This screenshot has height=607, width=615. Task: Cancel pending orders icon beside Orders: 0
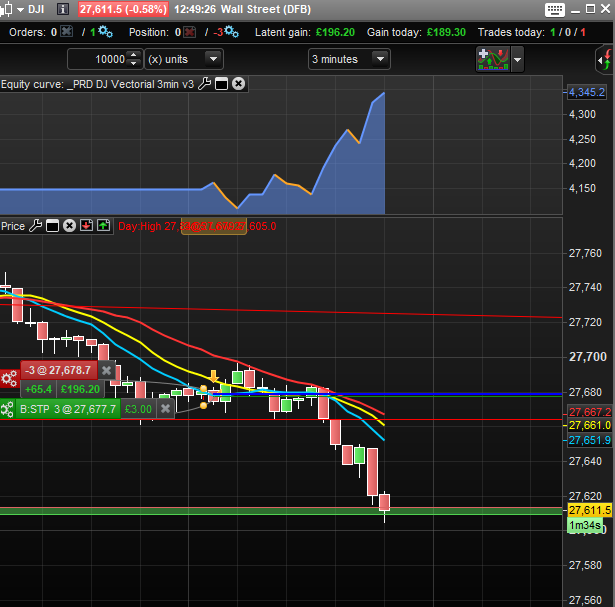[67, 31]
